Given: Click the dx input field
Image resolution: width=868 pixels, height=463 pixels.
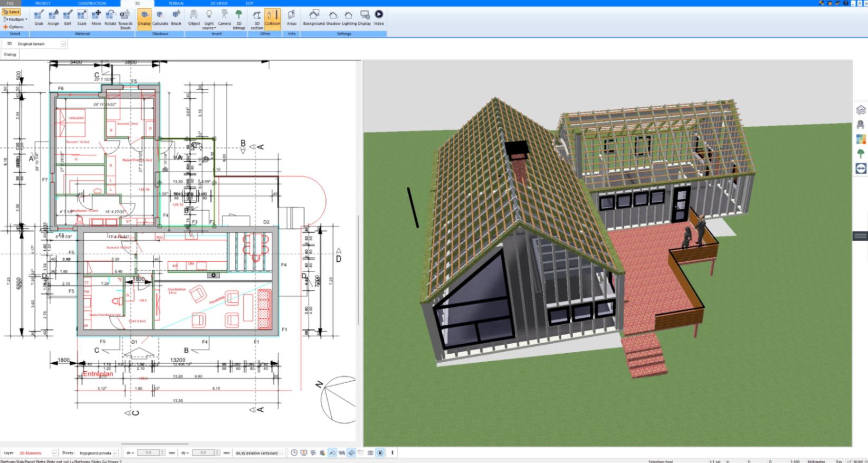Looking at the screenshot, I should click(148, 453).
